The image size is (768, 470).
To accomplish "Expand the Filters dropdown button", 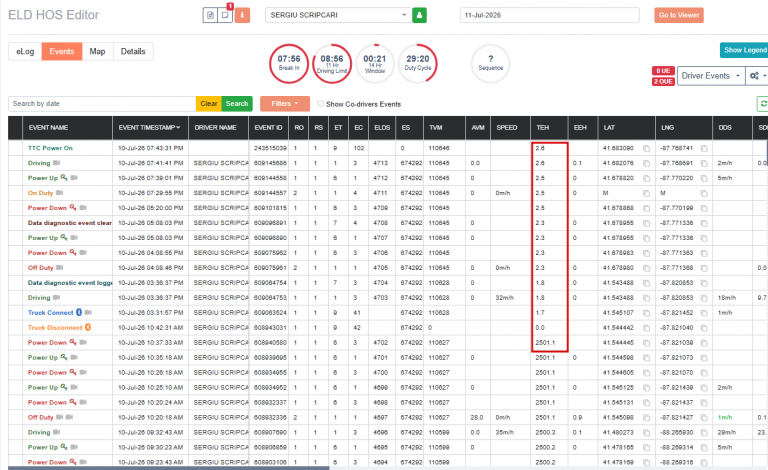I will tap(285, 104).
